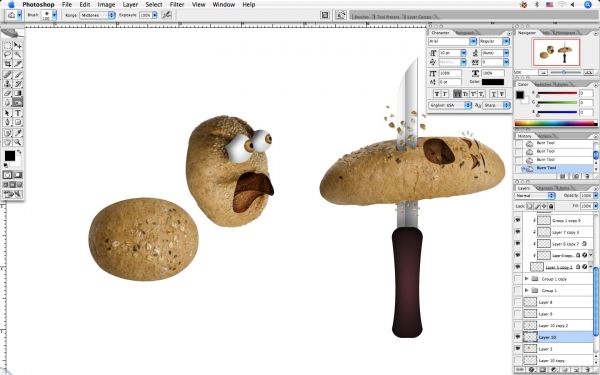
Task: Switch to the Actions tab
Action: point(545,136)
